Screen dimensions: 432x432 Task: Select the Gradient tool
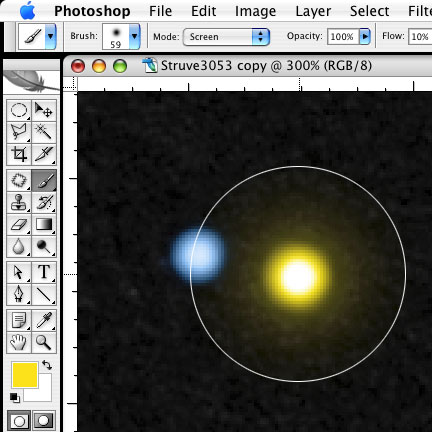click(x=44, y=225)
